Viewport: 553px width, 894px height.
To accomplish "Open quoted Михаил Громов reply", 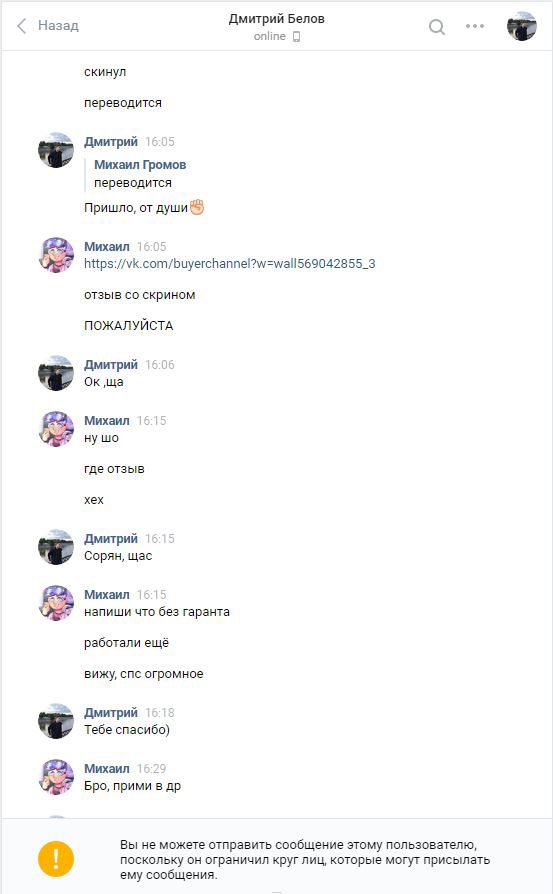I will click(140, 173).
